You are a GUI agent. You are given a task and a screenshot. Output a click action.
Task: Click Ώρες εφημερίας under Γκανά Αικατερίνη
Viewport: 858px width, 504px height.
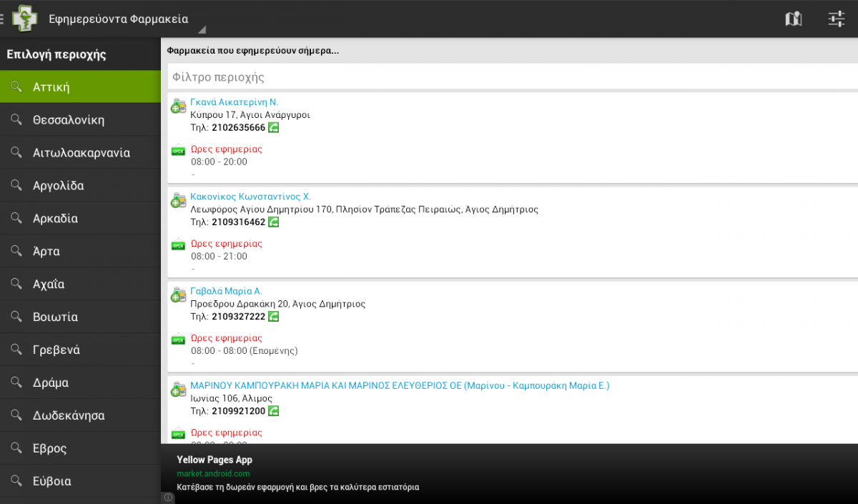click(x=227, y=149)
